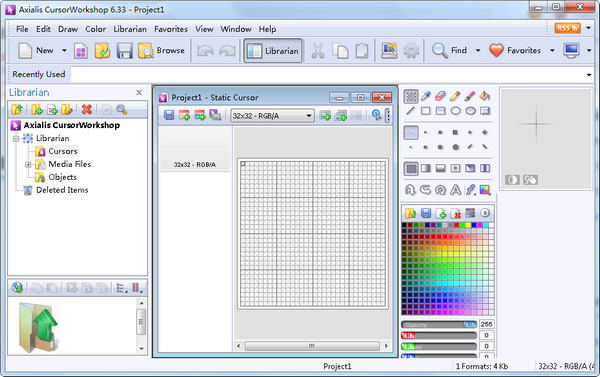
Task: Select the 32x32 - RGB/A format thumbnail
Action: tap(195, 149)
